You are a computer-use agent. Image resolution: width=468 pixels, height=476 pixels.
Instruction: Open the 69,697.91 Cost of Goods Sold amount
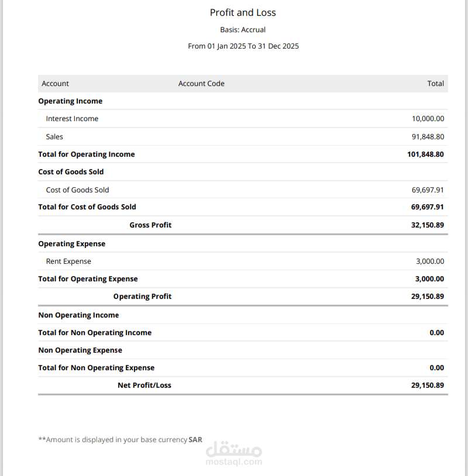tap(428, 189)
